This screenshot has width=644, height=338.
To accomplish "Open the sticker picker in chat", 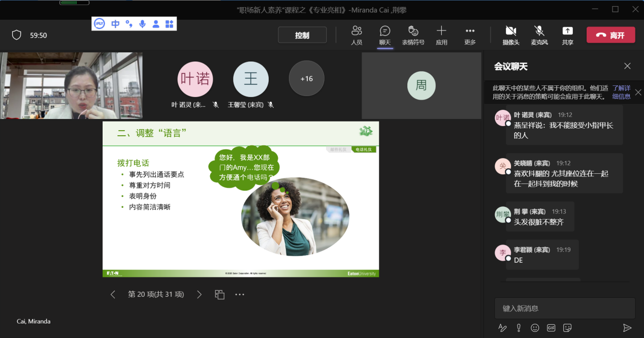I will click(567, 328).
